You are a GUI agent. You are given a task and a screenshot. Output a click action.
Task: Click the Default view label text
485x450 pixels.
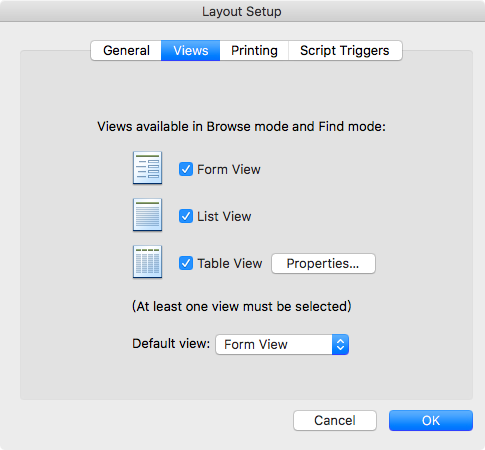[171, 344]
